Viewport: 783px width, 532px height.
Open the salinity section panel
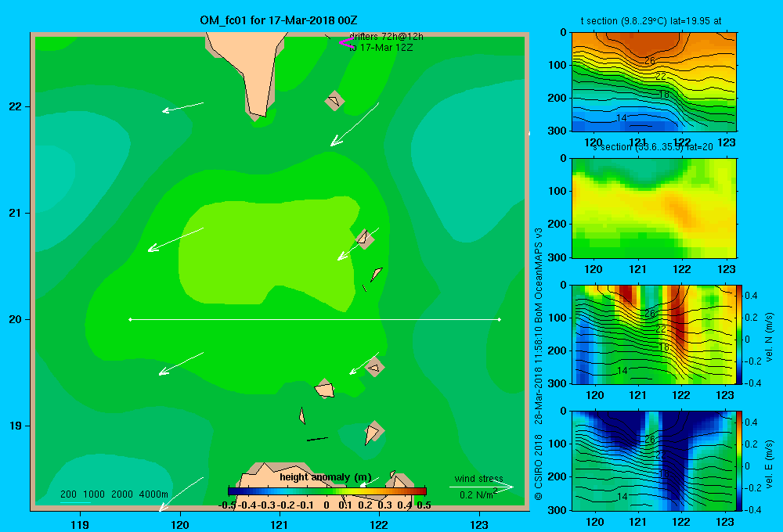point(654,208)
